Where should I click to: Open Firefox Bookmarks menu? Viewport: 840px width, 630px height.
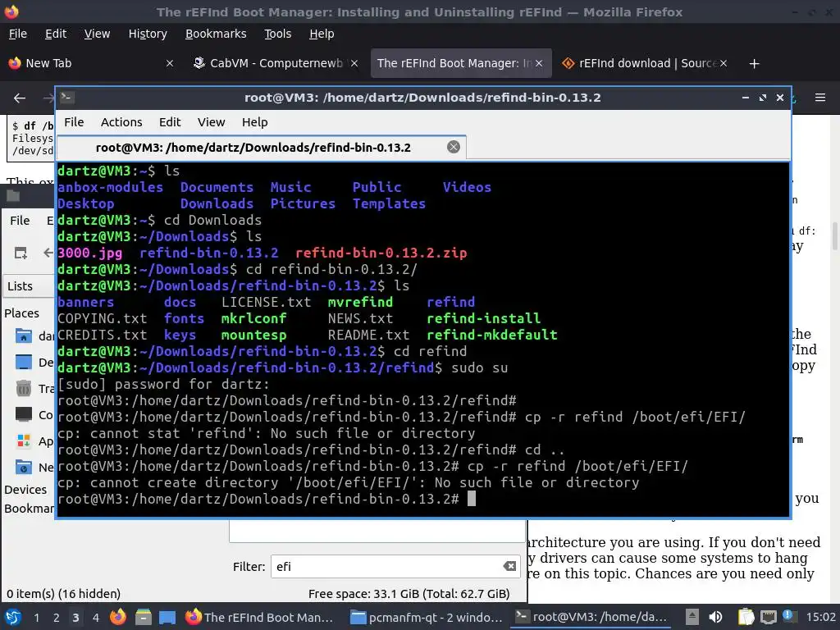tap(216, 34)
